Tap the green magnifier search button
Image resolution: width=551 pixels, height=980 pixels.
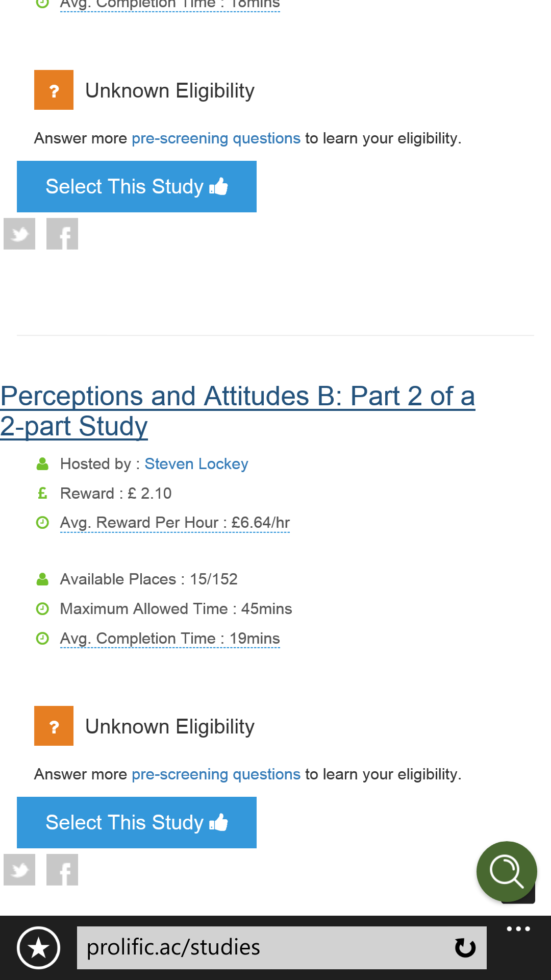click(506, 871)
